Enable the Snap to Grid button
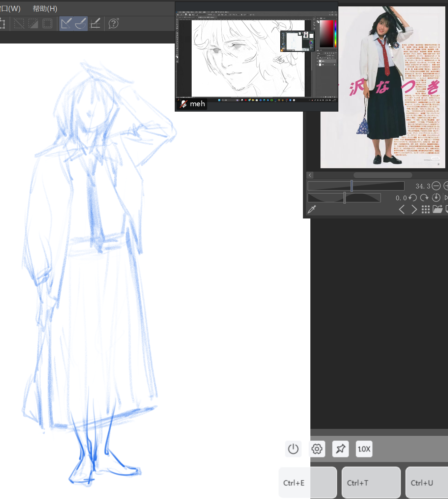The image size is (448, 499). (96, 24)
